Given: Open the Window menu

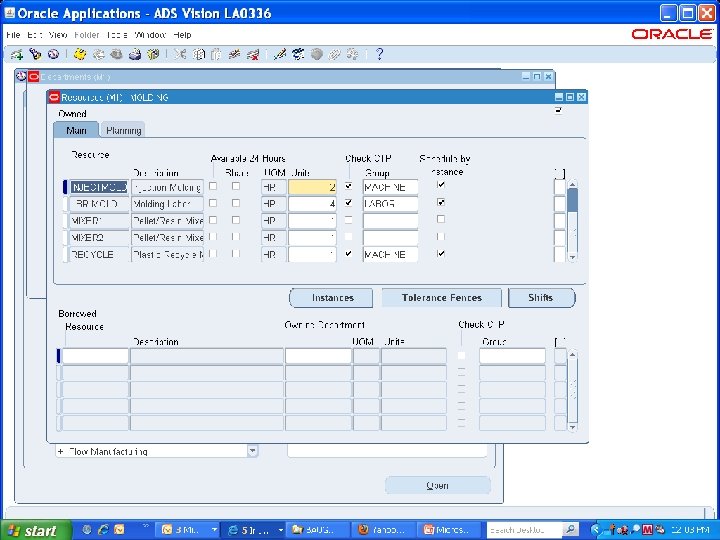Looking at the screenshot, I should (150, 35).
